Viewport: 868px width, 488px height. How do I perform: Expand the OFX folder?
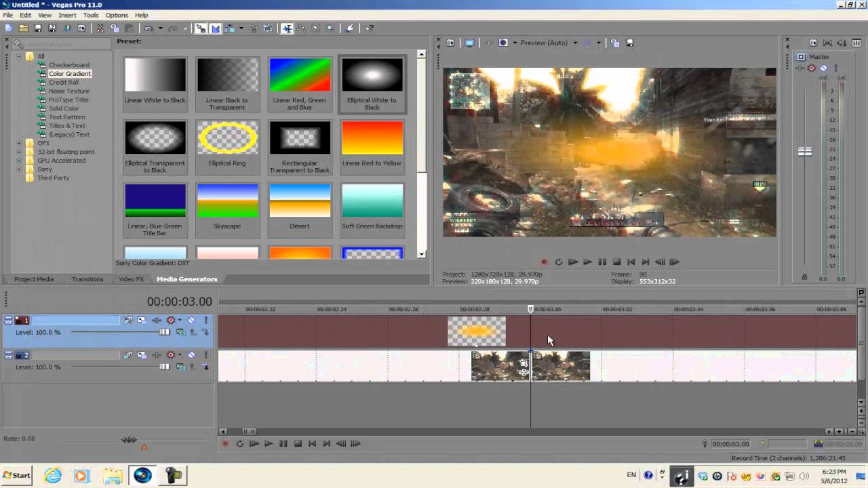tap(18, 143)
